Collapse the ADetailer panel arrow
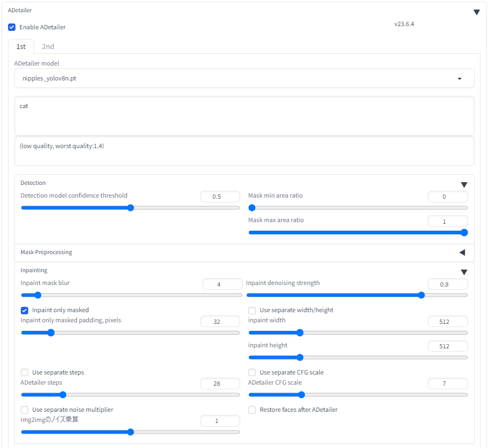 [x=476, y=12]
